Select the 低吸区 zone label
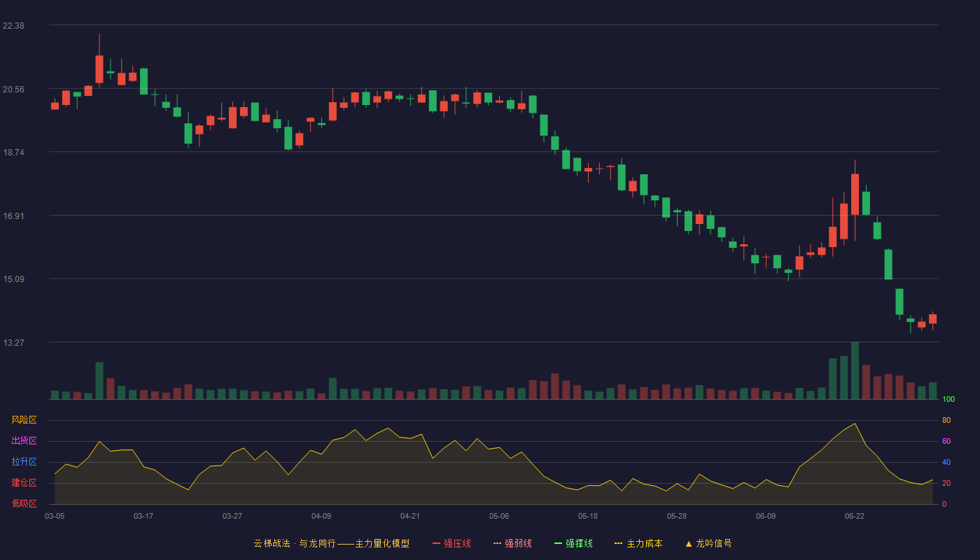The height and width of the screenshot is (560, 980). (24, 503)
